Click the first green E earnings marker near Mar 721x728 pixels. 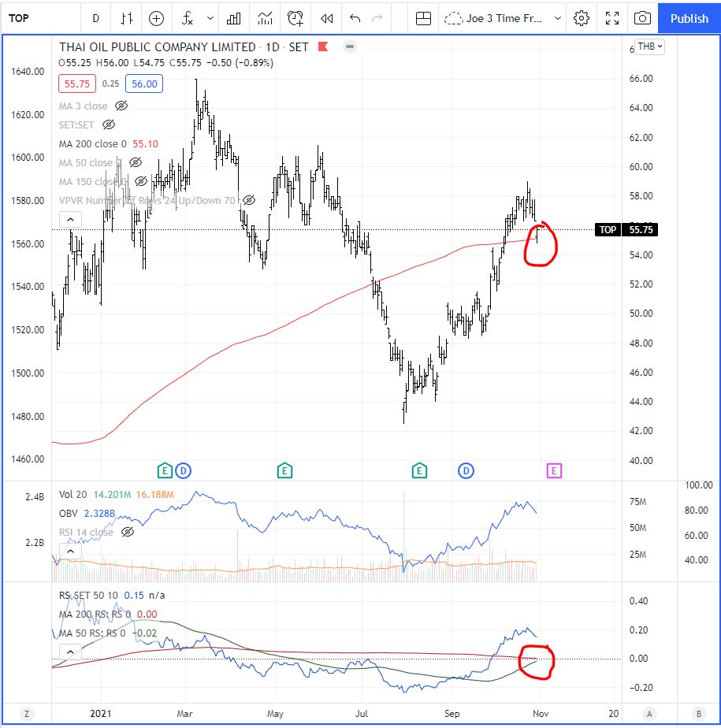pyautogui.click(x=165, y=471)
